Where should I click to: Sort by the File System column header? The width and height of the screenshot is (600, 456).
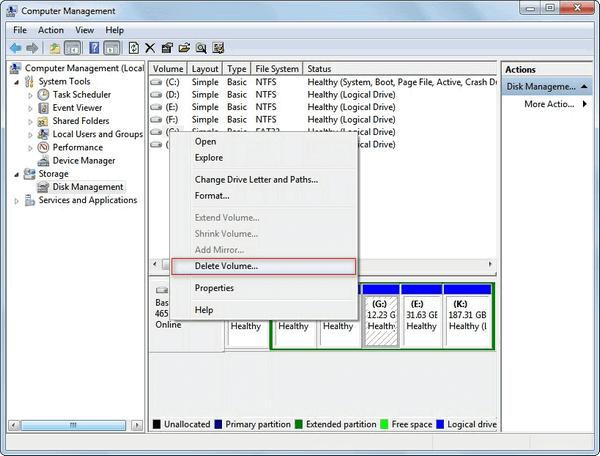[x=277, y=69]
